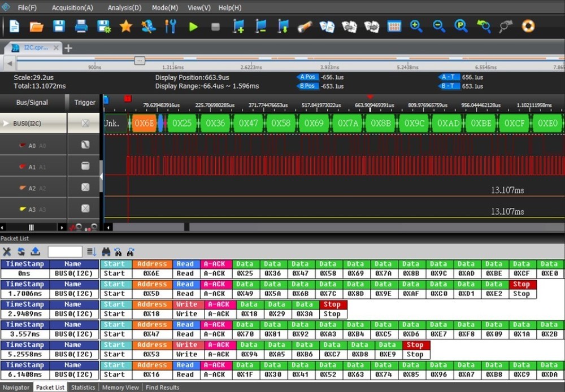Save the capture with the floppy icon
Screen dimensions: 565x392
59,27
